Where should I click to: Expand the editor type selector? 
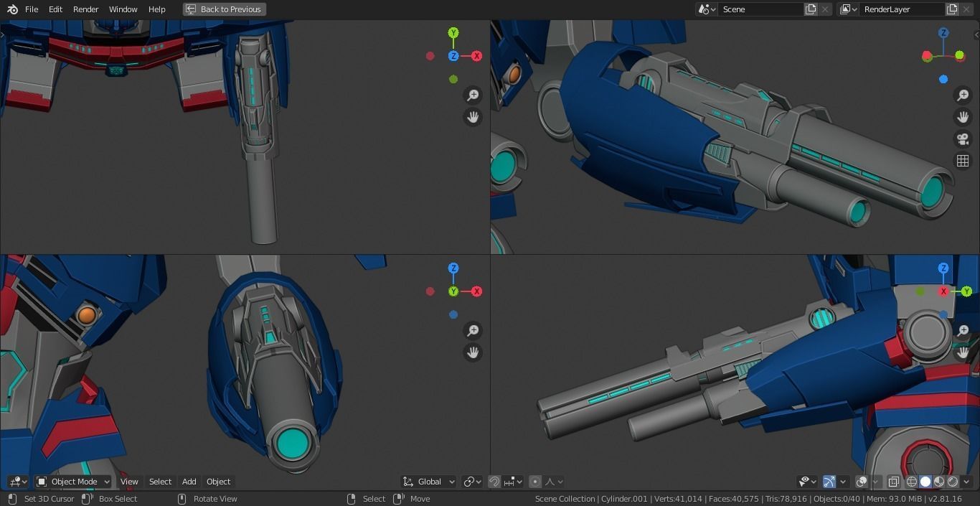[18, 482]
